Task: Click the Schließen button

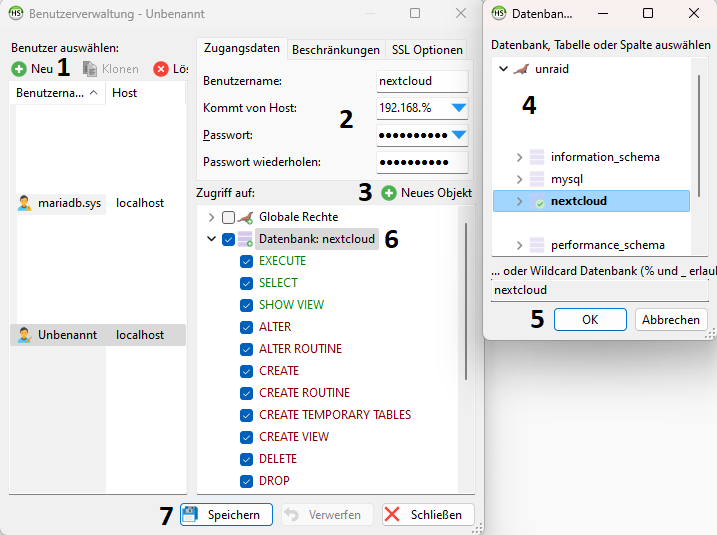Action: coord(428,515)
